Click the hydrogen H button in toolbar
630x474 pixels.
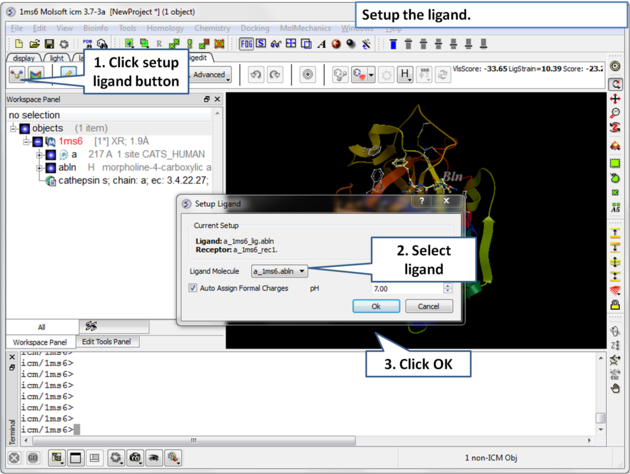405,75
